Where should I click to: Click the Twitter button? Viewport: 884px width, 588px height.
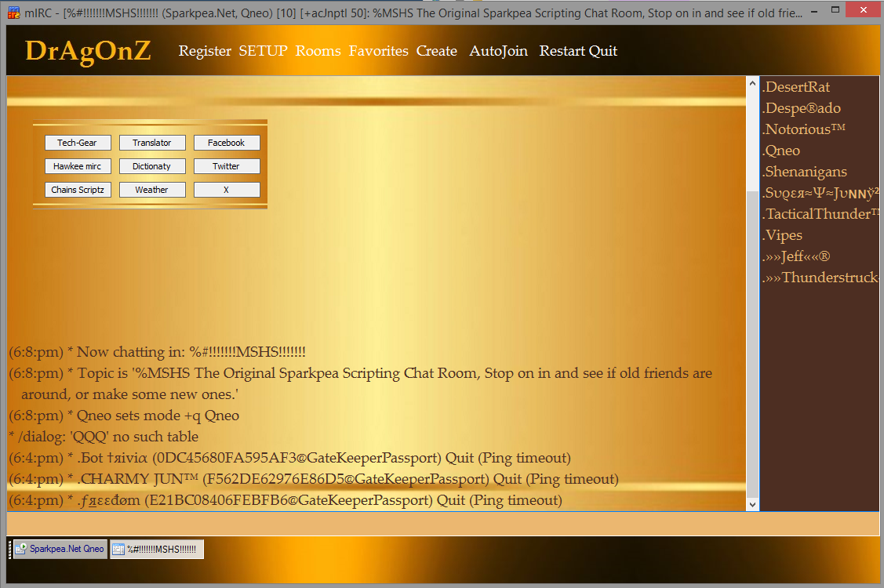pyautogui.click(x=227, y=166)
